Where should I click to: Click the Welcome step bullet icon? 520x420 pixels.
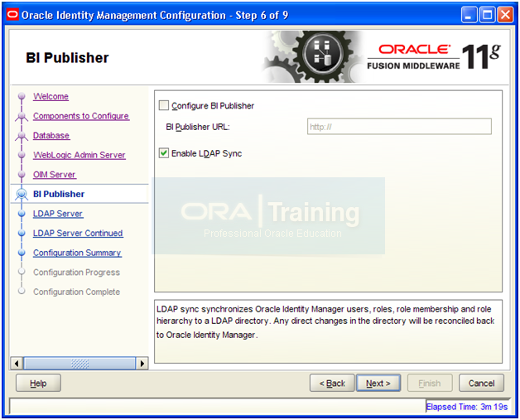click(22, 96)
